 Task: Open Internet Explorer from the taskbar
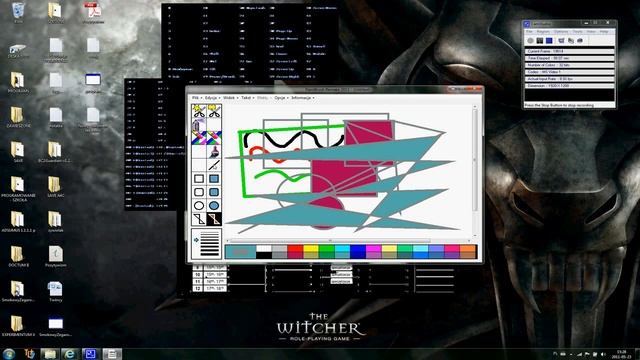coord(70,353)
